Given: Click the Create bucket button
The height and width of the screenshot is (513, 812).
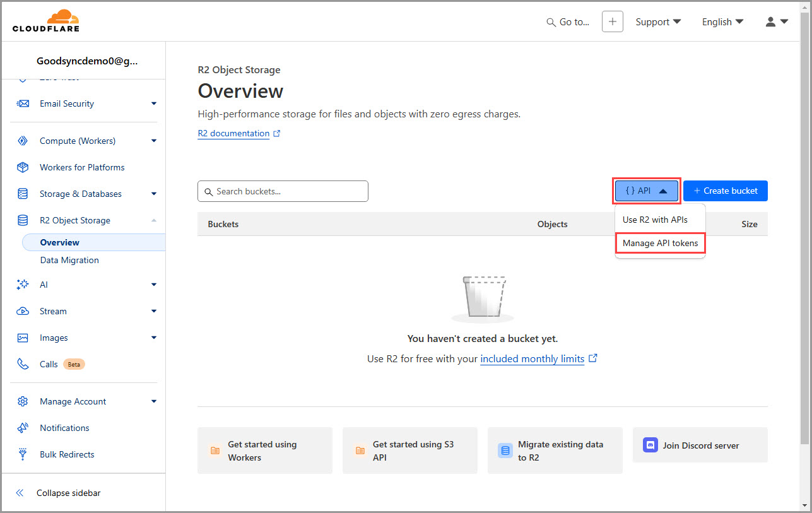Looking at the screenshot, I should point(726,191).
